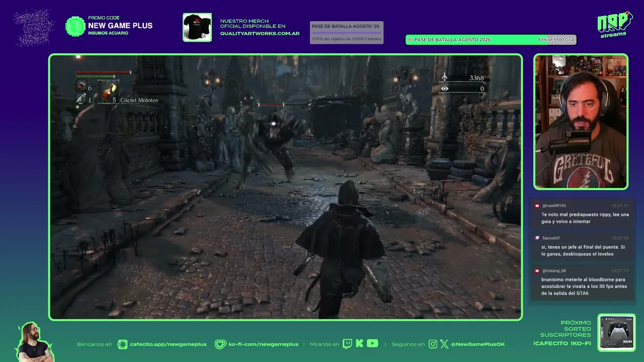
Task: Click the 'NEW GAME PLUS' promo code text
Action: 120,26
